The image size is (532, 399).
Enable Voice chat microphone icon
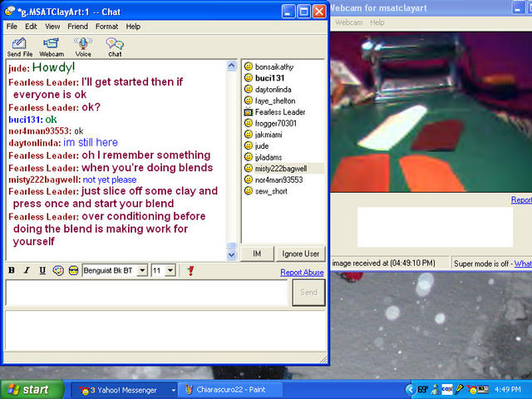(83, 47)
